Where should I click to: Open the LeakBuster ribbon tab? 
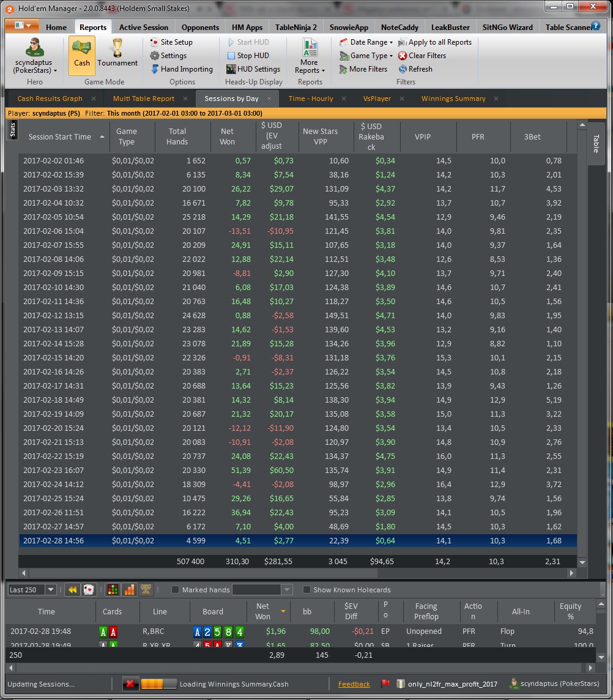tap(450, 28)
